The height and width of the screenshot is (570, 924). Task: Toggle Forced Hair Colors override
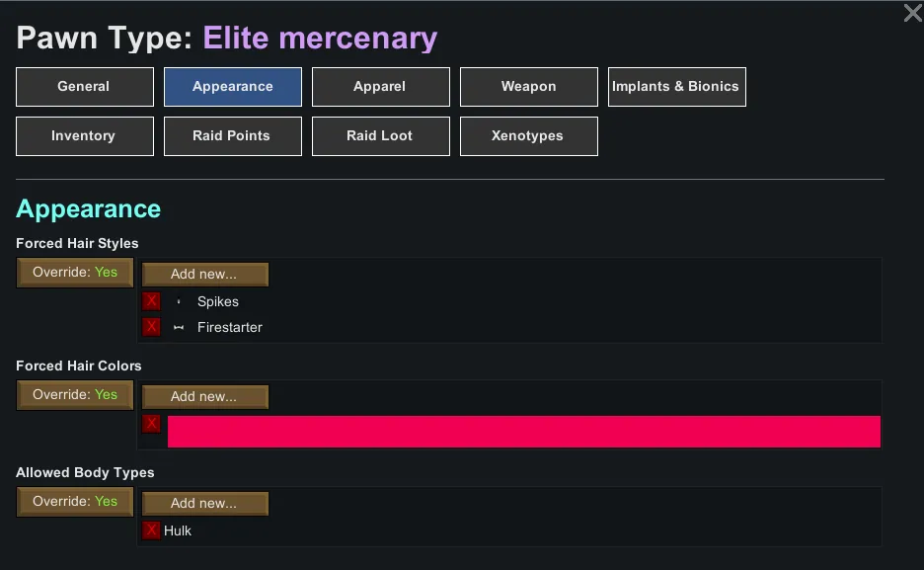click(75, 395)
